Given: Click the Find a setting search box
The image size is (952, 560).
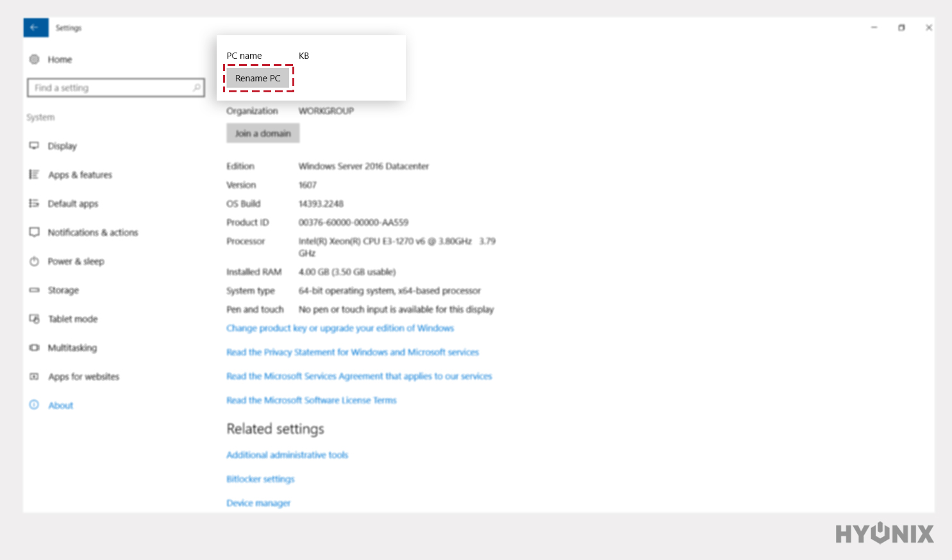Looking at the screenshot, I should (115, 88).
